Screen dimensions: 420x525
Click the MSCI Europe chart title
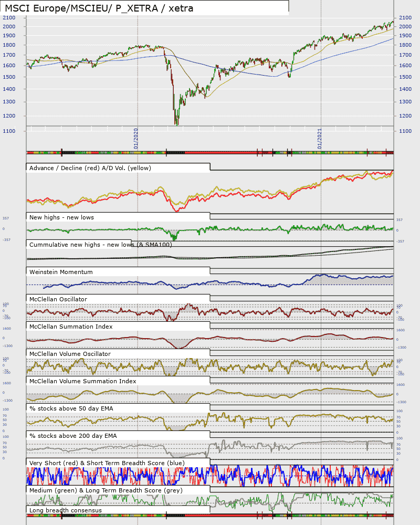click(x=99, y=8)
